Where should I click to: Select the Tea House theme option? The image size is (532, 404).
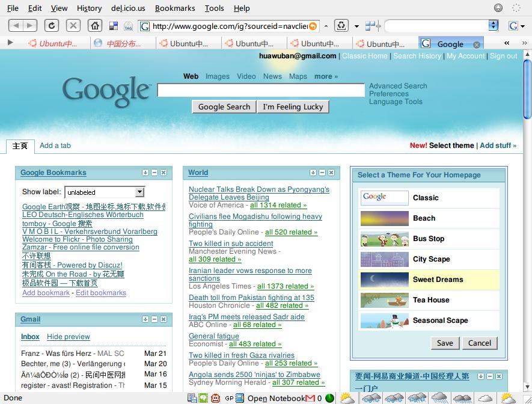pyautogui.click(x=430, y=300)
